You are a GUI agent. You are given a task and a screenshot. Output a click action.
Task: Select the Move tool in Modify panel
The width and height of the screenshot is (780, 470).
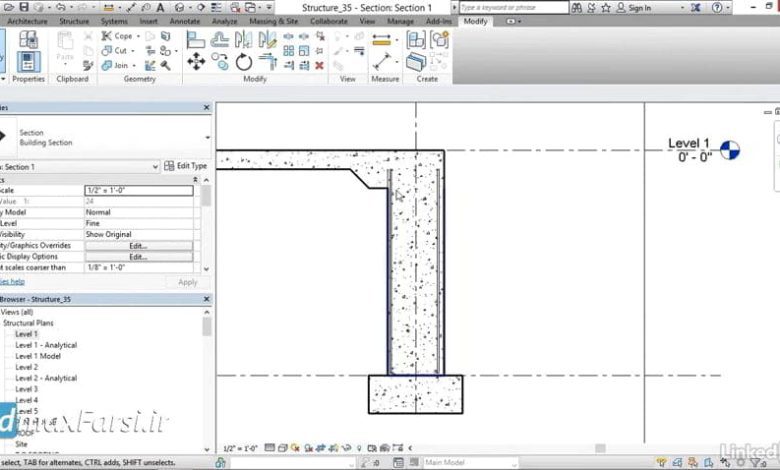tap(196, 62)
